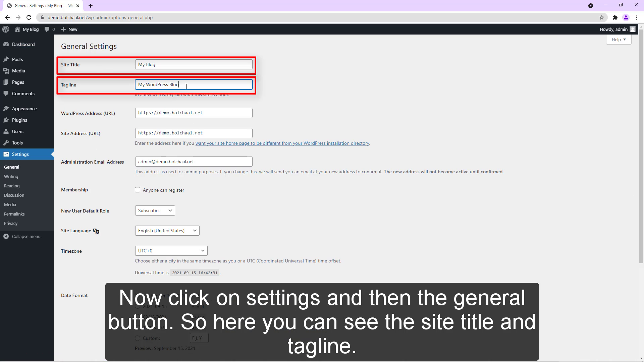
Task: Focus the Tagline input field
Action: point(194,84)
